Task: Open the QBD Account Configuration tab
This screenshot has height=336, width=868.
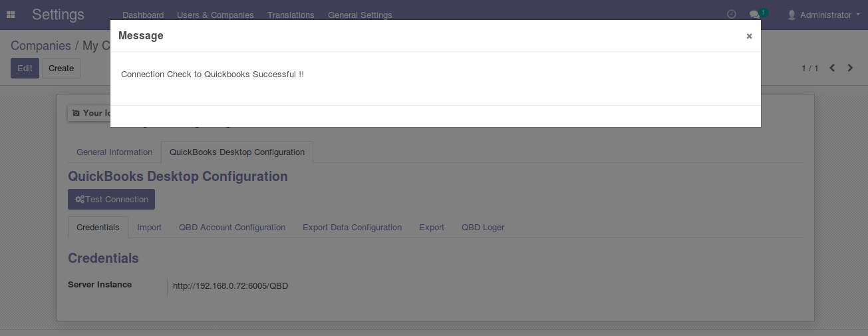Action: click(x=232, y=227)
